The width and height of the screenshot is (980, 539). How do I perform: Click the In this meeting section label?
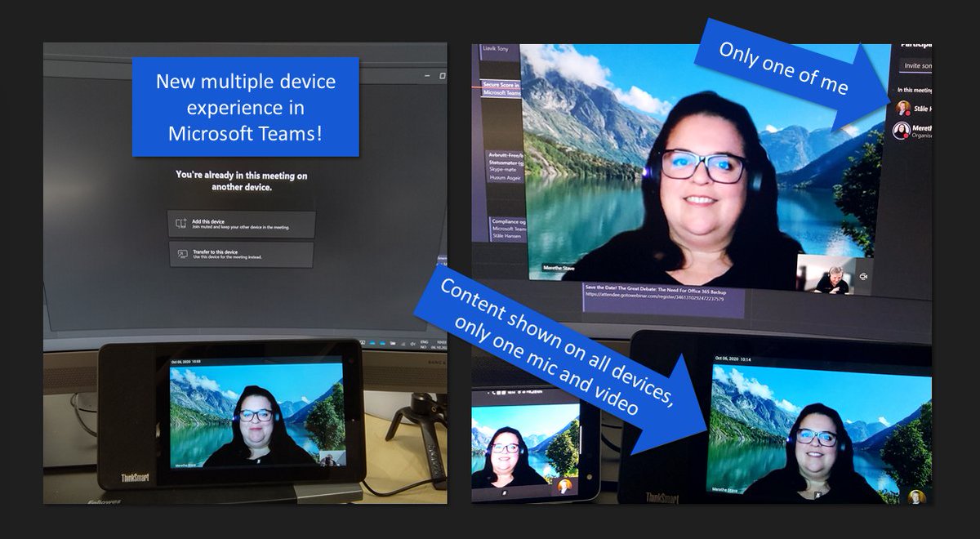pos(914,90)
